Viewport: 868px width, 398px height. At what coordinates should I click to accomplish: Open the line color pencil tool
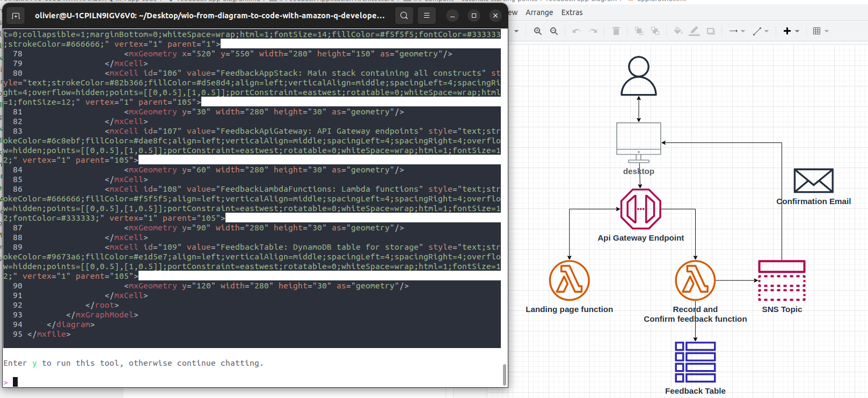pyautogui.click(x=694, y=31)
